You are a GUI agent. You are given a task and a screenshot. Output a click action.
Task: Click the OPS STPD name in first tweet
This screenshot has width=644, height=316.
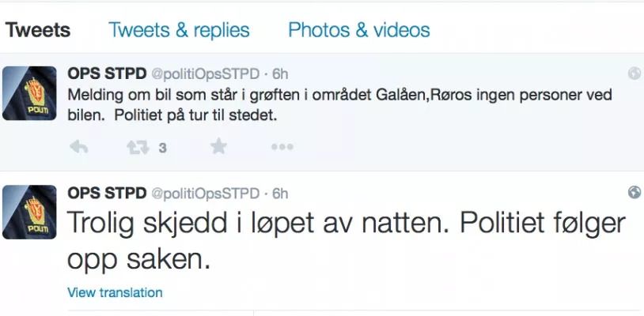pos(105,74)
